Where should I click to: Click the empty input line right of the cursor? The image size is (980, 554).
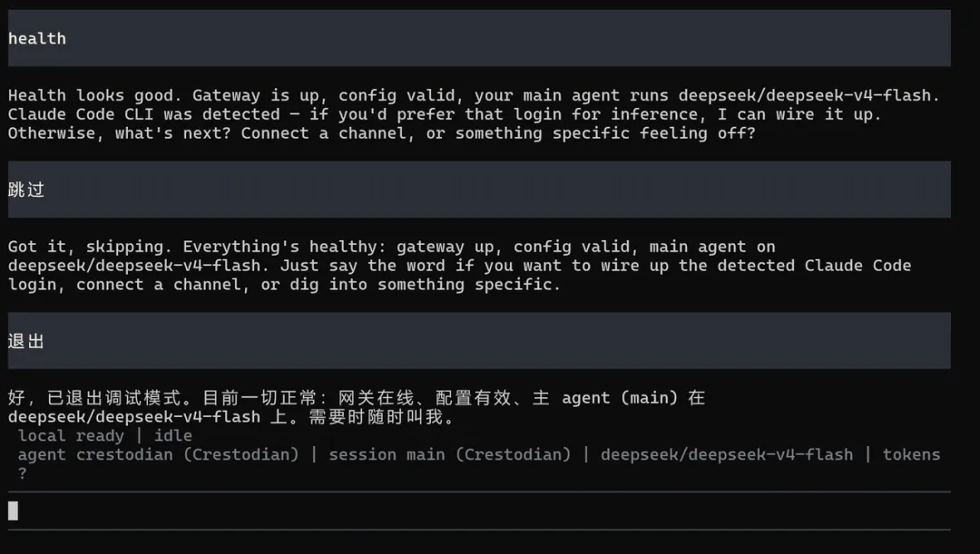[485, 510]
